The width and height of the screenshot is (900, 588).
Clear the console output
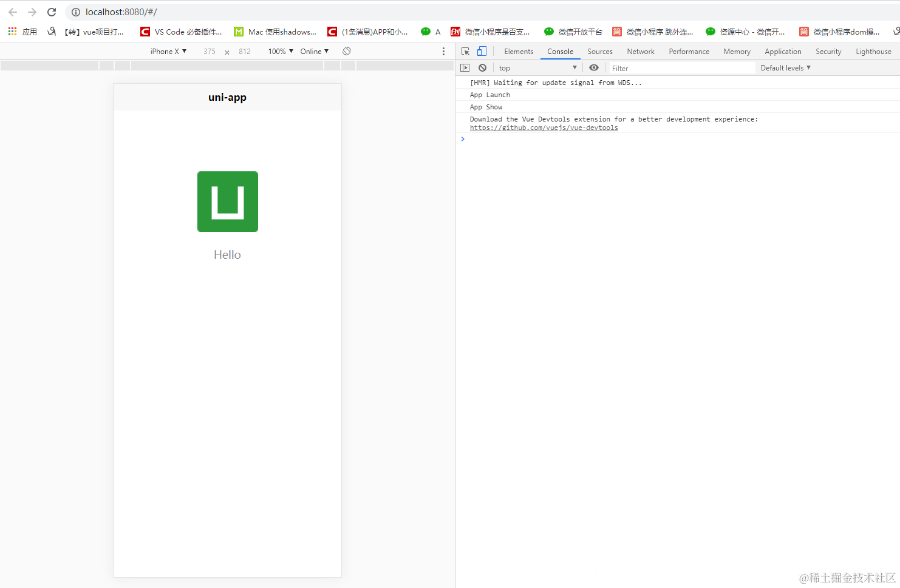482,68
